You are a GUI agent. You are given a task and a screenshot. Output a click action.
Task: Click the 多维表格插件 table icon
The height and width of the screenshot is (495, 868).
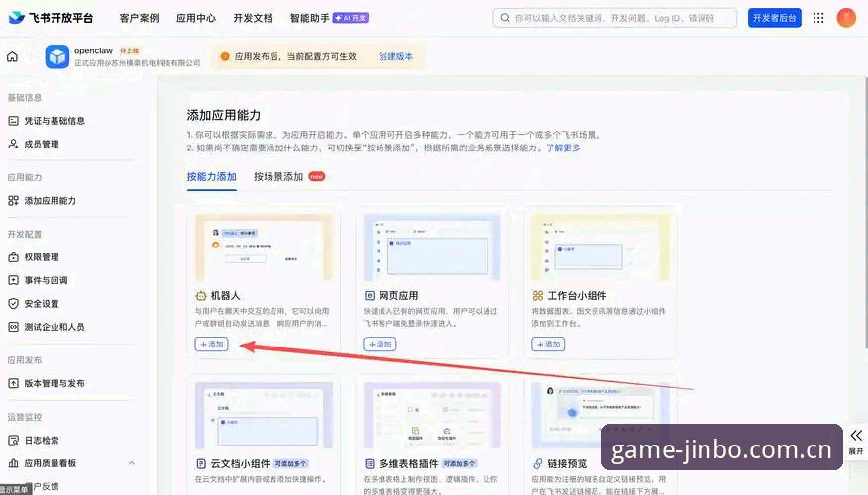(x=370, y=463)
